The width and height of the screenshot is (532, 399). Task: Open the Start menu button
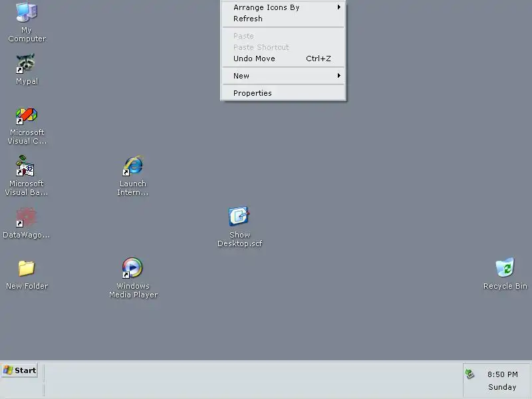20,370
